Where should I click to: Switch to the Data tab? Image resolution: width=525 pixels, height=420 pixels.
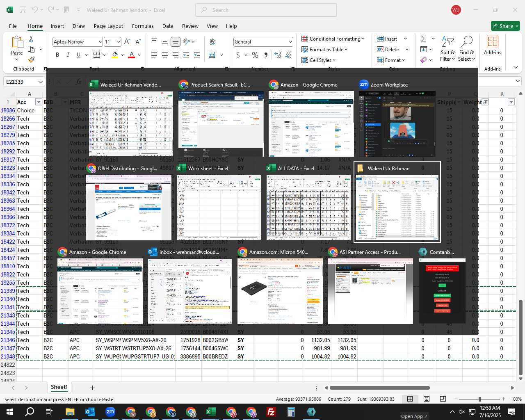(168, 26)
